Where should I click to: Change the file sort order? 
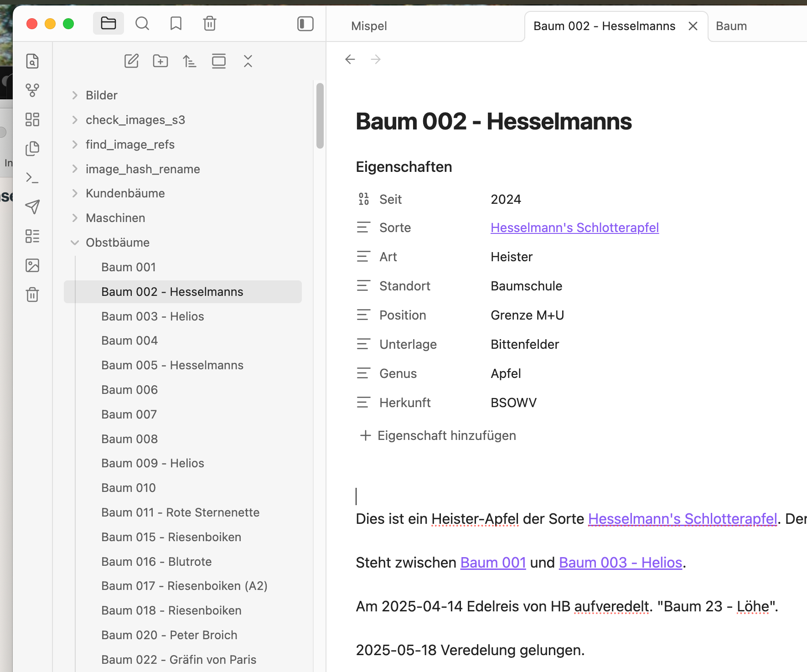(190, 61)
